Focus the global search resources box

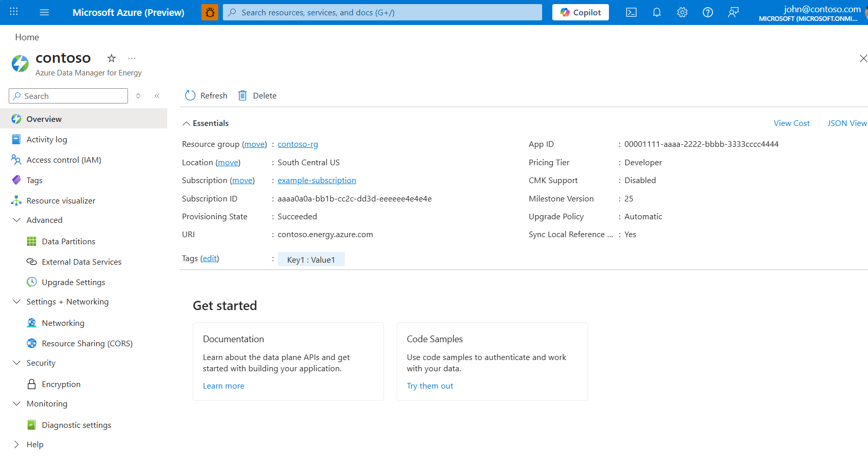tap(382, 12)
